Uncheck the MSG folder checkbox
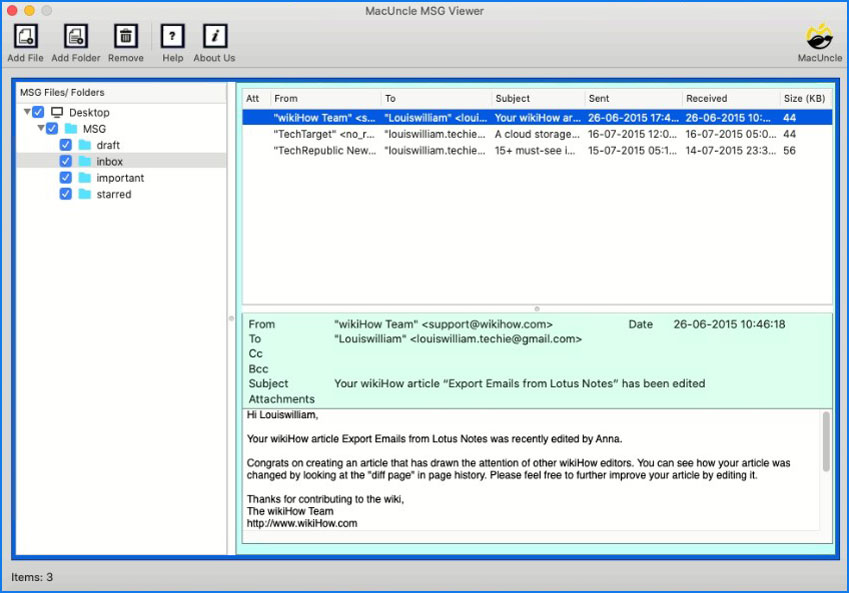This screenshot has height=593, width=849. pyautogui.click(x=52, y=129)
